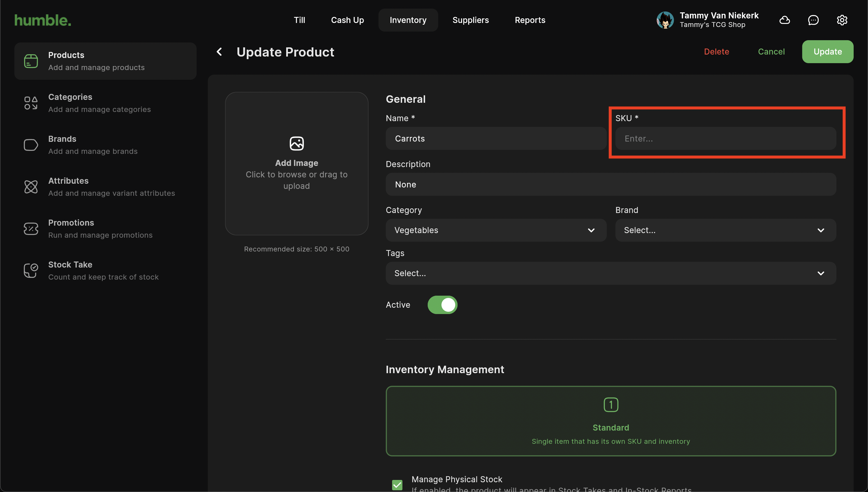This screenshot has width=868, height=492.
Task: Expand the Tags select dropdown
Action: 611,273
